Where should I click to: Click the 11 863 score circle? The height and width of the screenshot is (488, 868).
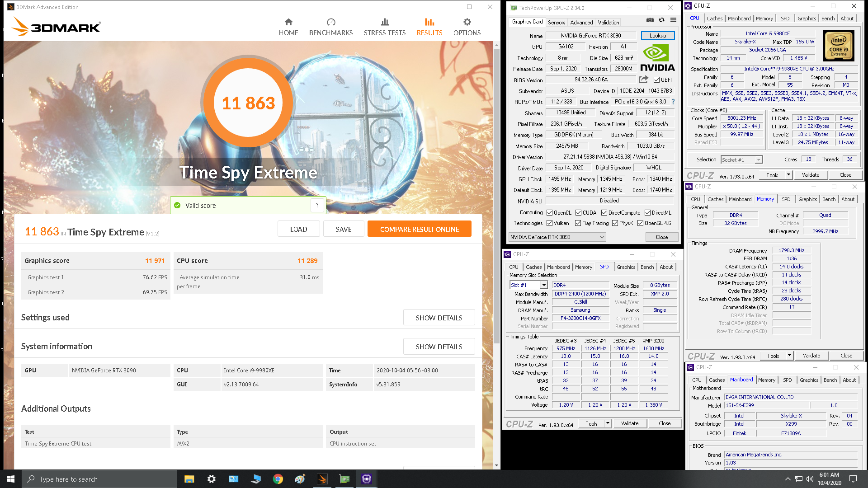click(248, 103)
